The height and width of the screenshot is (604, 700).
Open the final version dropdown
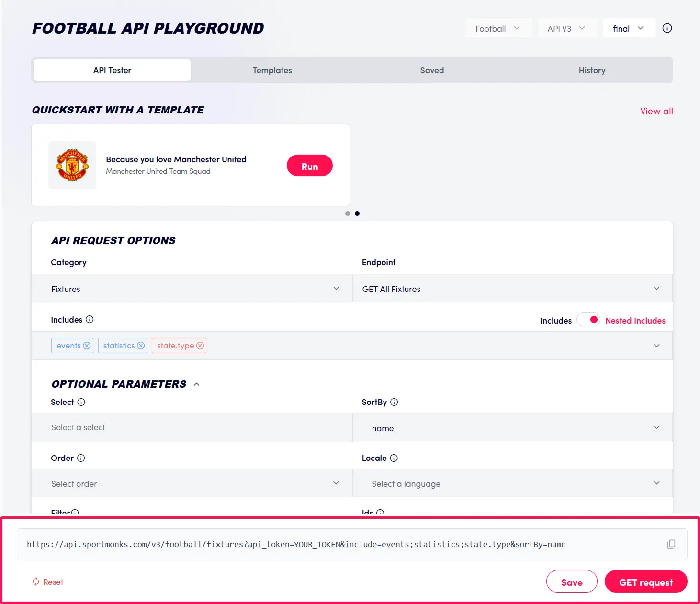click(629, 28)
